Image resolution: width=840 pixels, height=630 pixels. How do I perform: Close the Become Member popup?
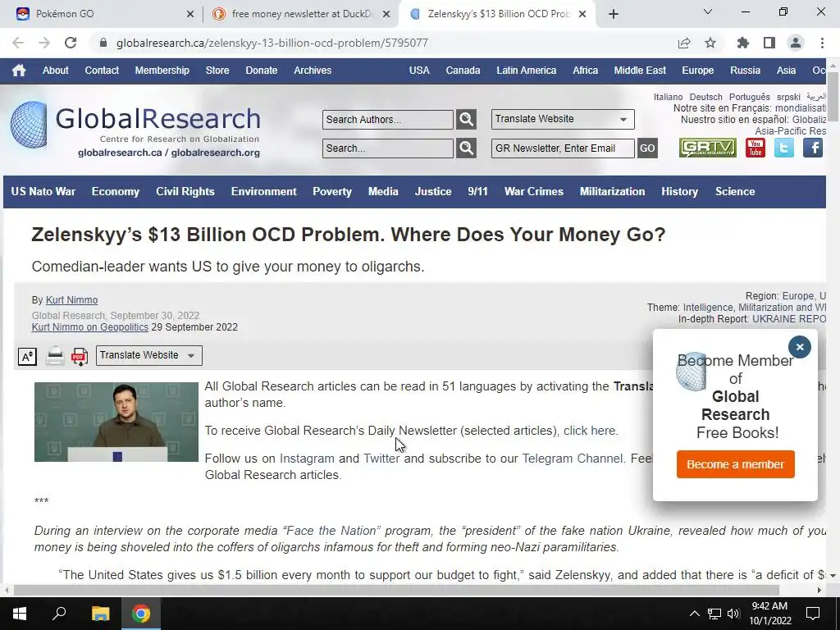(x=799, y=347)
